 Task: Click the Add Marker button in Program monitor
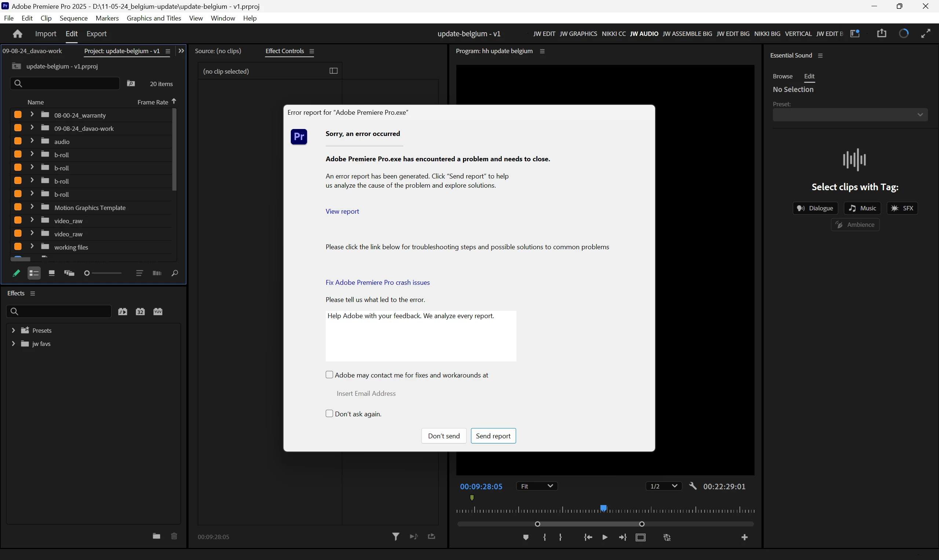[526, 537]
